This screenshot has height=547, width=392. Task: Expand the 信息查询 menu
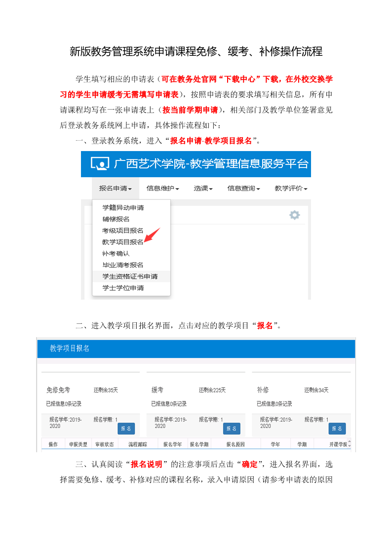(244, 188)
